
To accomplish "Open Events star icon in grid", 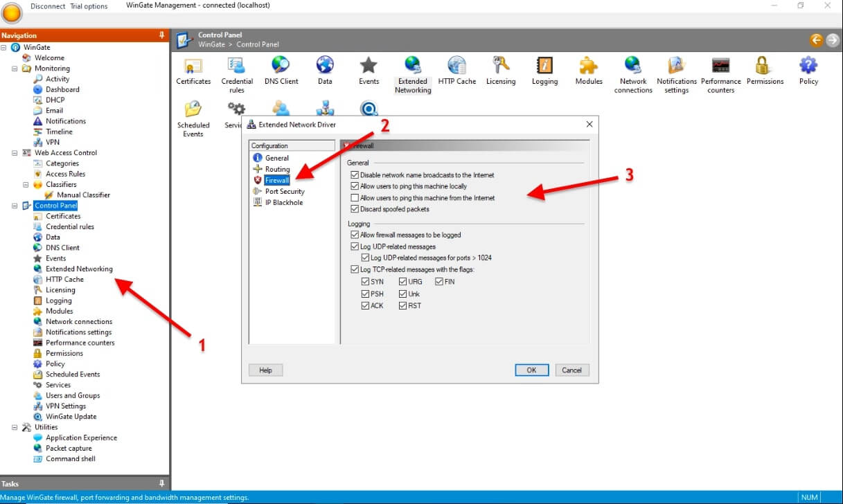I will click(x=369, y=71).
